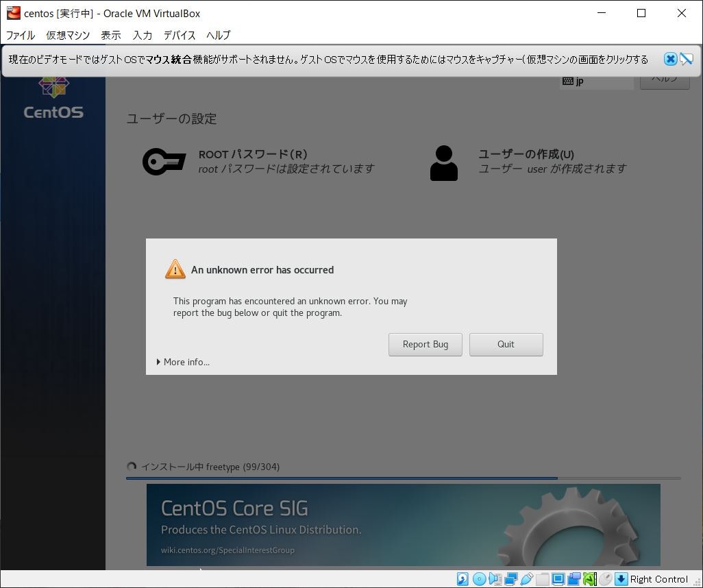Click the VirtualBox app icon in title bar
Viewport: 703px width, 588px height.
pos(14,13)
